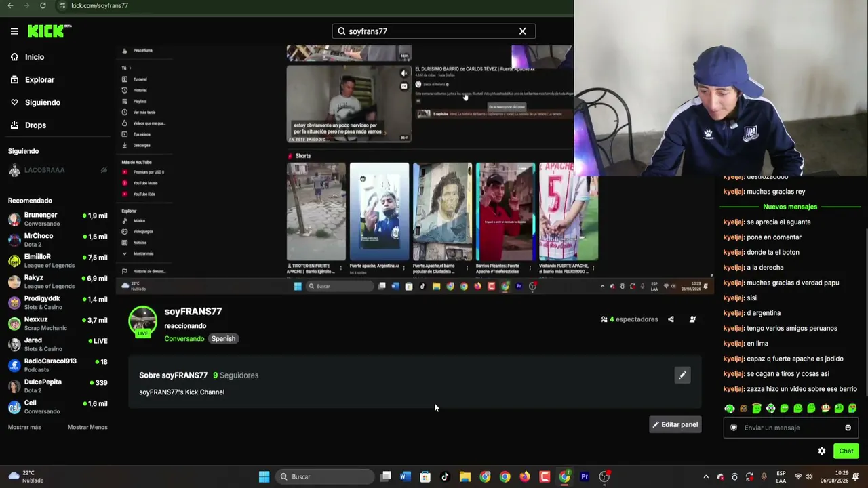Open recommended channel DulcePepita

(58, 386)
